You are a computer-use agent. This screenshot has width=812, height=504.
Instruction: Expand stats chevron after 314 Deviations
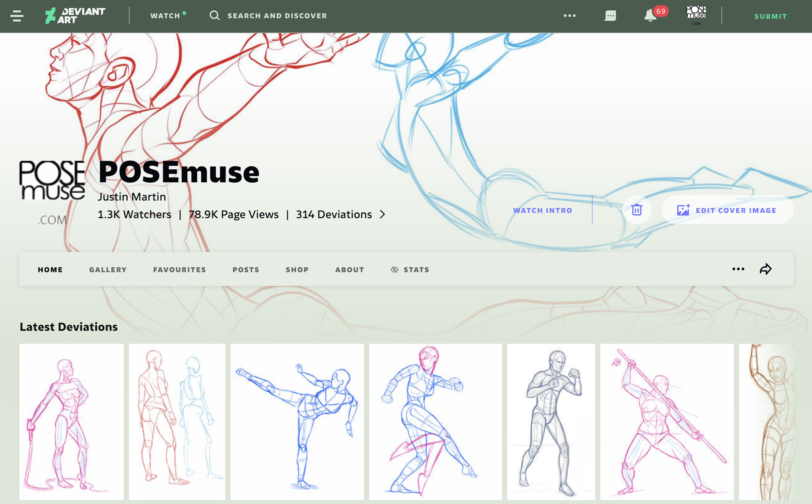pos(382,214)
